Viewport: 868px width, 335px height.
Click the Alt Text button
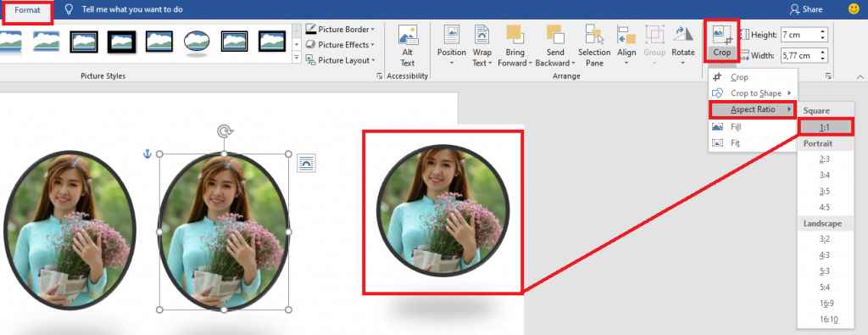[x=408, y=46]
